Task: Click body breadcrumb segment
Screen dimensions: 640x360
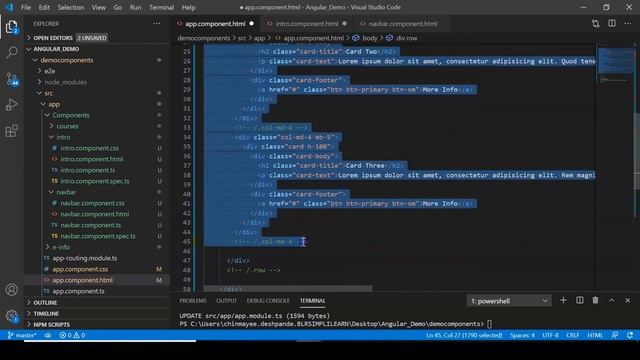Action: (x=370, y=38)
